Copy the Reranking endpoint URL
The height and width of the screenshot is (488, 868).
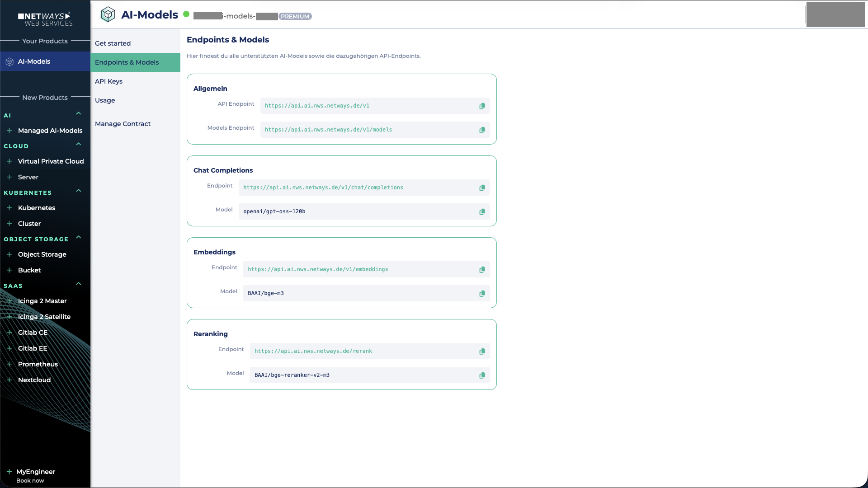[x=482, y=351]
